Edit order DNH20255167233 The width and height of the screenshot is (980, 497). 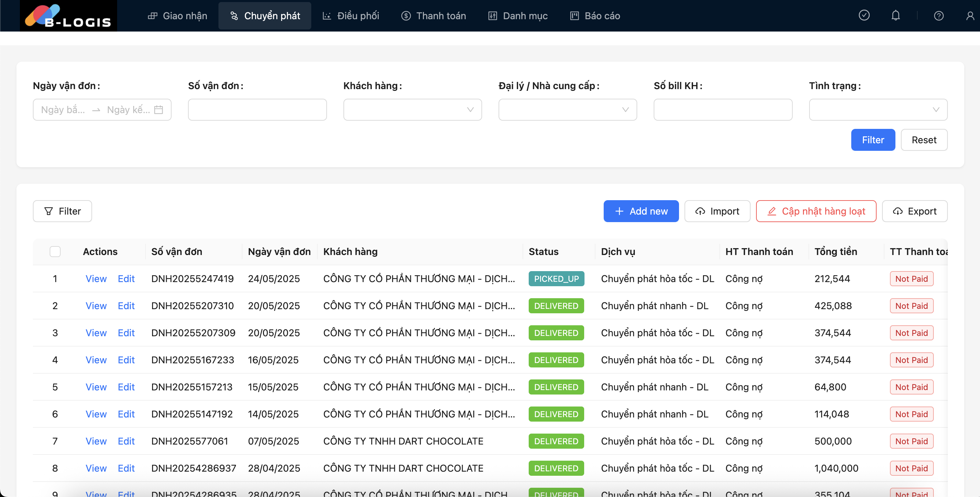point(126,360)
